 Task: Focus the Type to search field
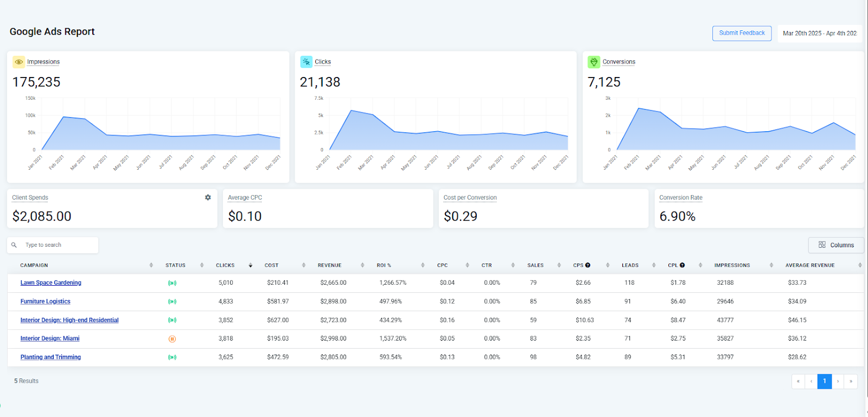click(x=53, y=245)
